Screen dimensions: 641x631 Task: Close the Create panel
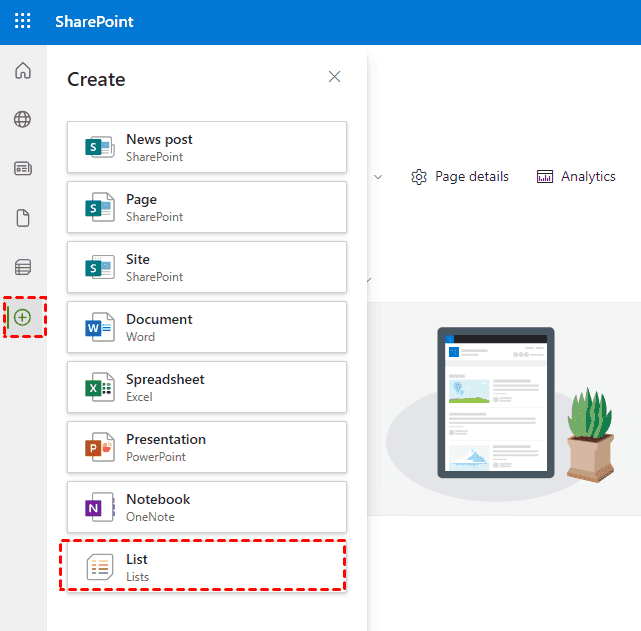point(334,76)
